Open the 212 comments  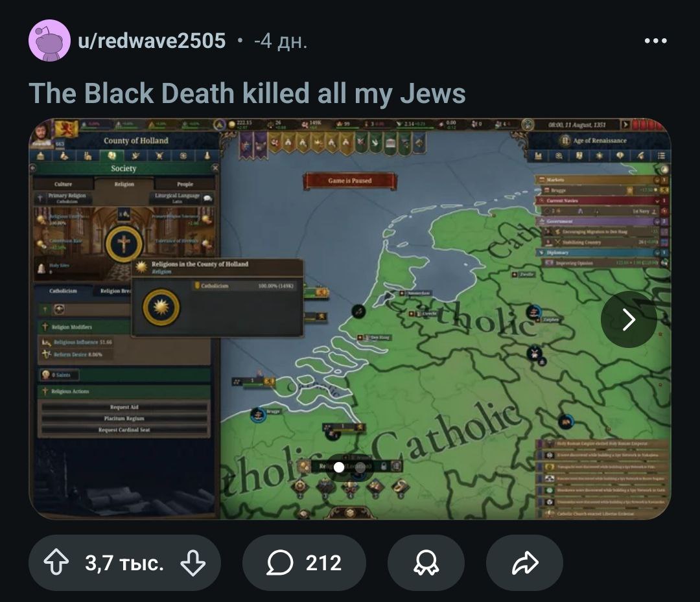pos(304,562)
